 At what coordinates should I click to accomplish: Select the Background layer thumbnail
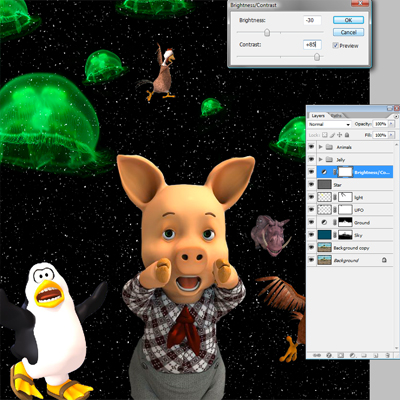tap(324, 260)
